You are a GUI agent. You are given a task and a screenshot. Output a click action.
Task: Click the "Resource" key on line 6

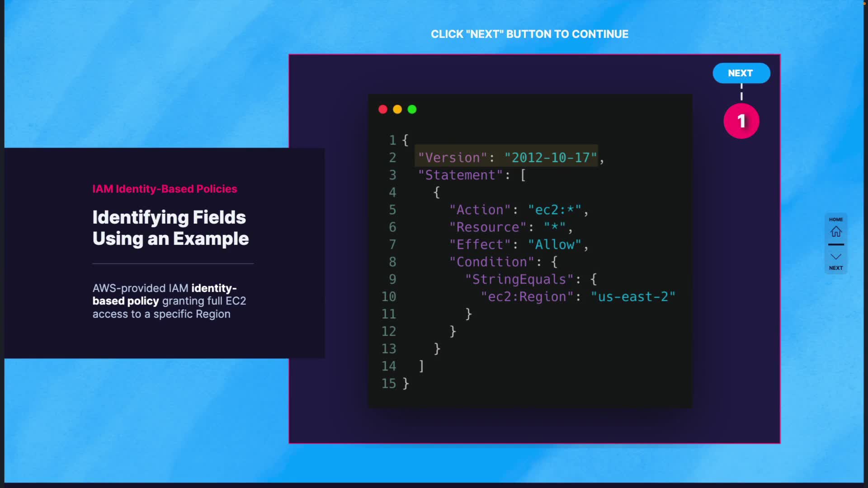click(487, 227)
